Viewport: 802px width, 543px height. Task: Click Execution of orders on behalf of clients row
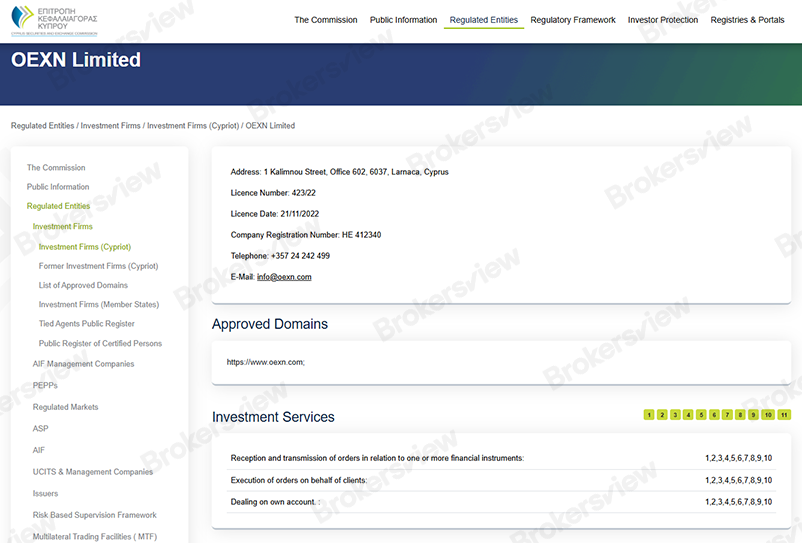pyautogui.click(x=501, y=480)
